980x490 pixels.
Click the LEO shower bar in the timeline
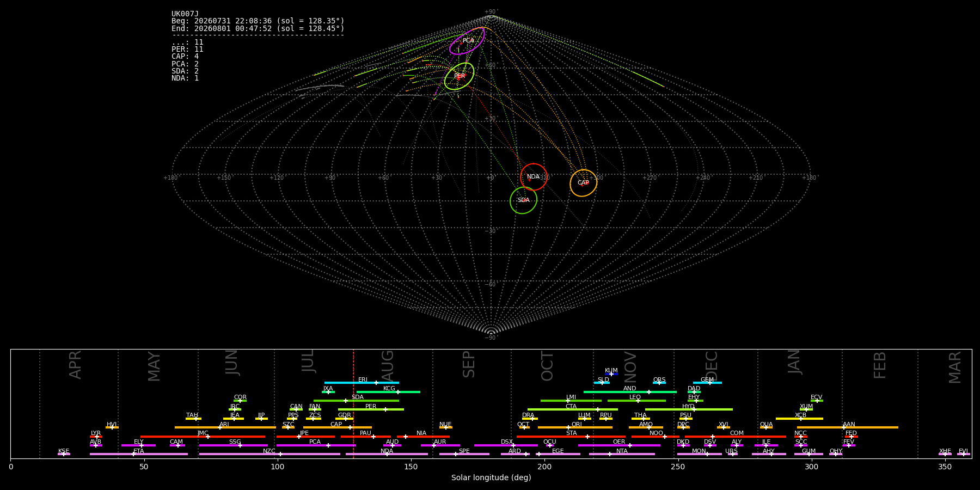636,401
